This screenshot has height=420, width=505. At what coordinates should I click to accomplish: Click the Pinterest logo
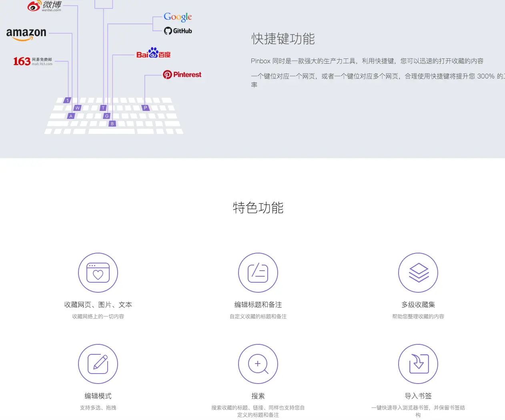(x=182, y=74)
